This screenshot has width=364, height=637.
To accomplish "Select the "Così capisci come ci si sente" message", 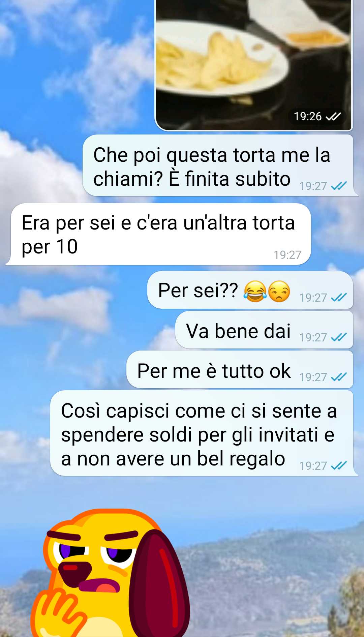I will click(204, 433).
